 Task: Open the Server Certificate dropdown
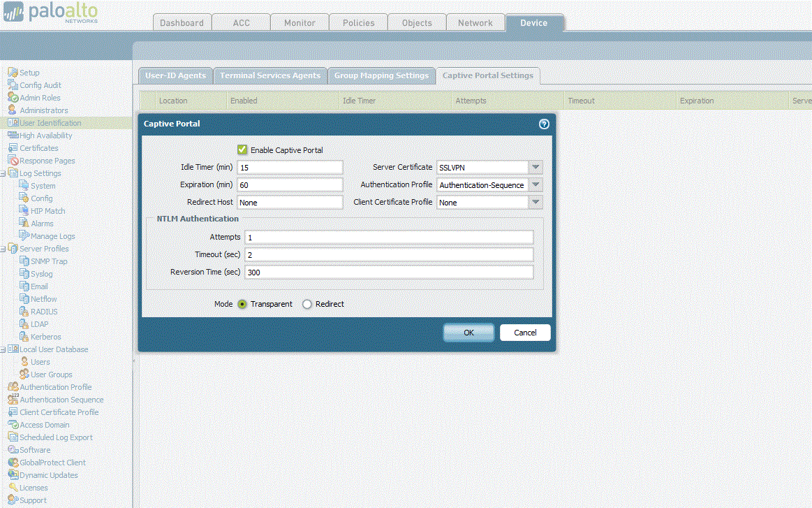click(x=535, y=167)
